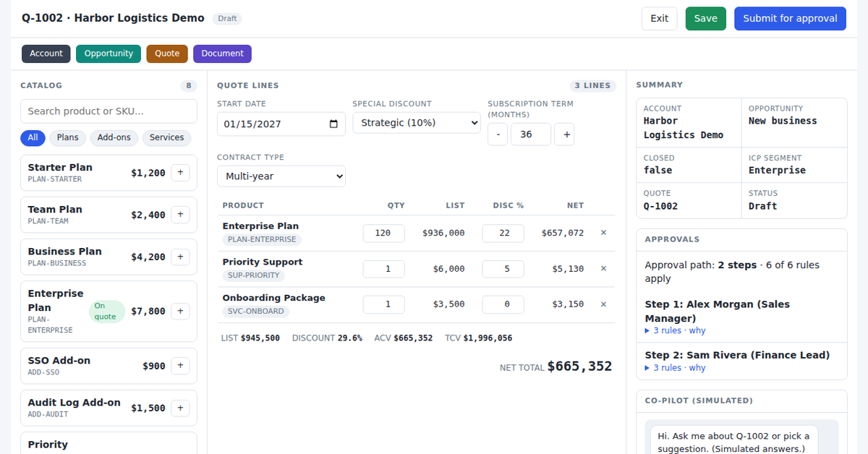Remove the Enterprise Plan quote line
This screenshot has width=868, height=454.
(x=603, y=233)
